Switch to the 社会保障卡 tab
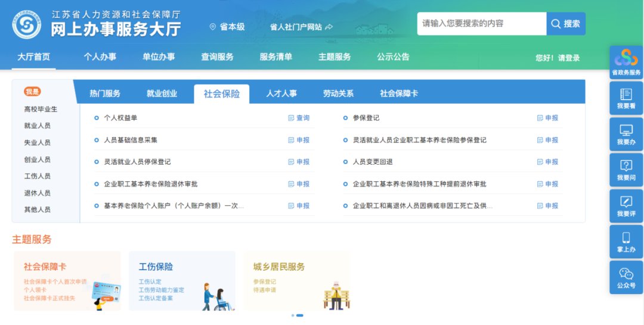The width and height of the screenshot is (644, 325). 399,94
